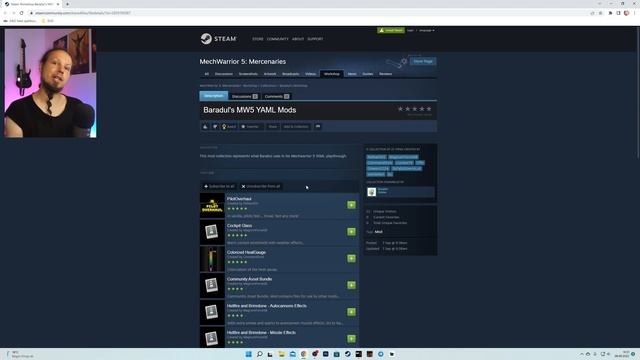Click the Steam logo in the header
The width and height of the screenshot is (640, 360).
[218, 39]
